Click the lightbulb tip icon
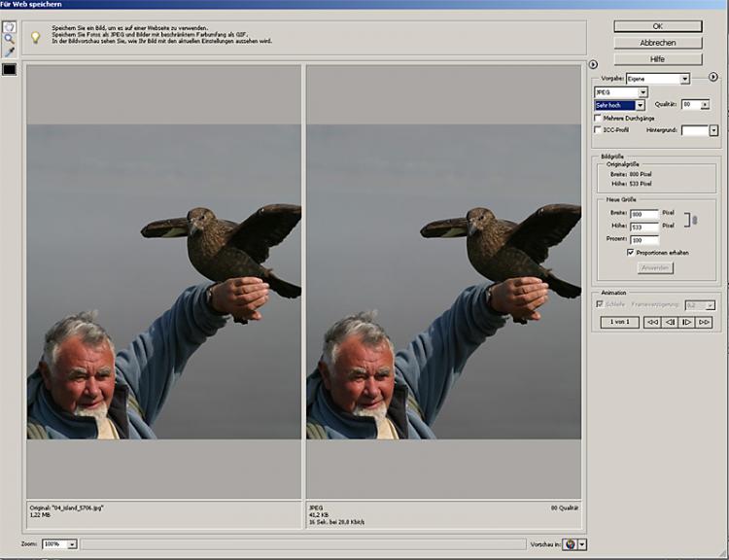Image resolution: width=729 pixels, height=560 pixels. point(36,37)
